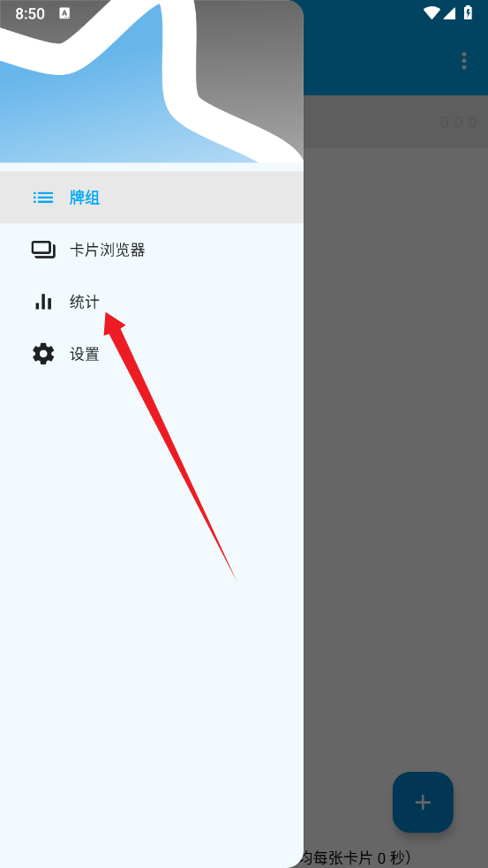488x868 pixels.
Task: Open 卡片浏览器 from the drawer
Action: (108, 251)
